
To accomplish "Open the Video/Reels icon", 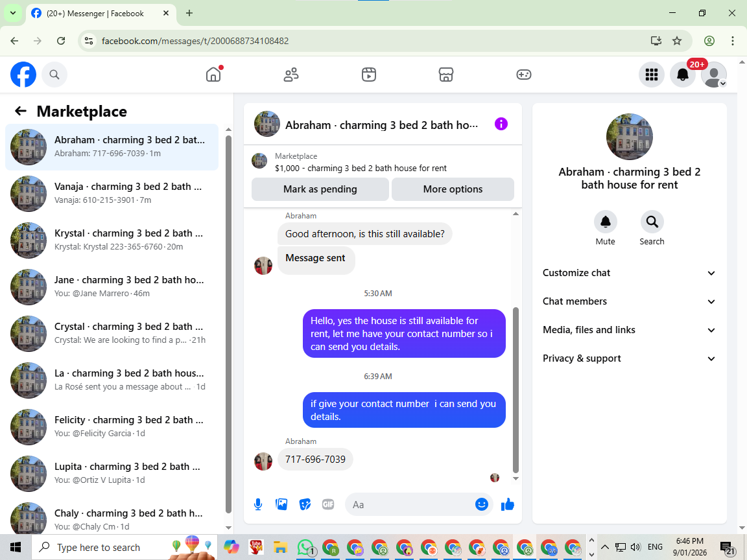I will click(369, 75).
